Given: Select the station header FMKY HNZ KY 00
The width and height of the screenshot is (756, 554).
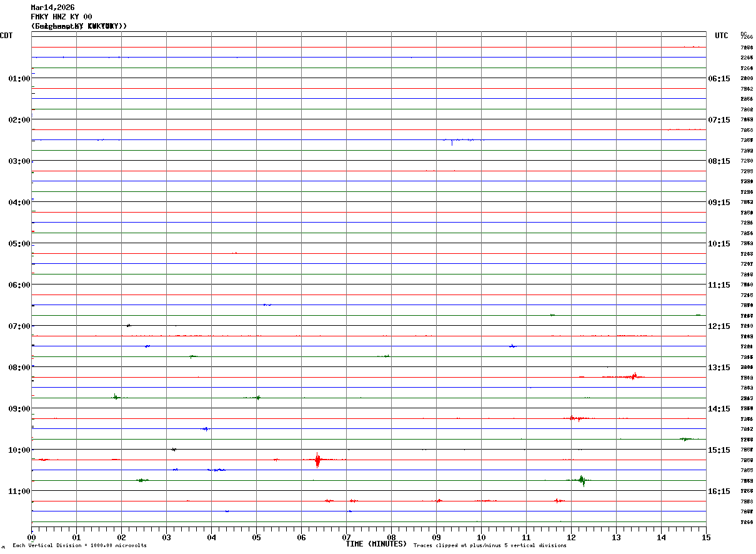Looking at the screenshot, I should click(61, 17).
